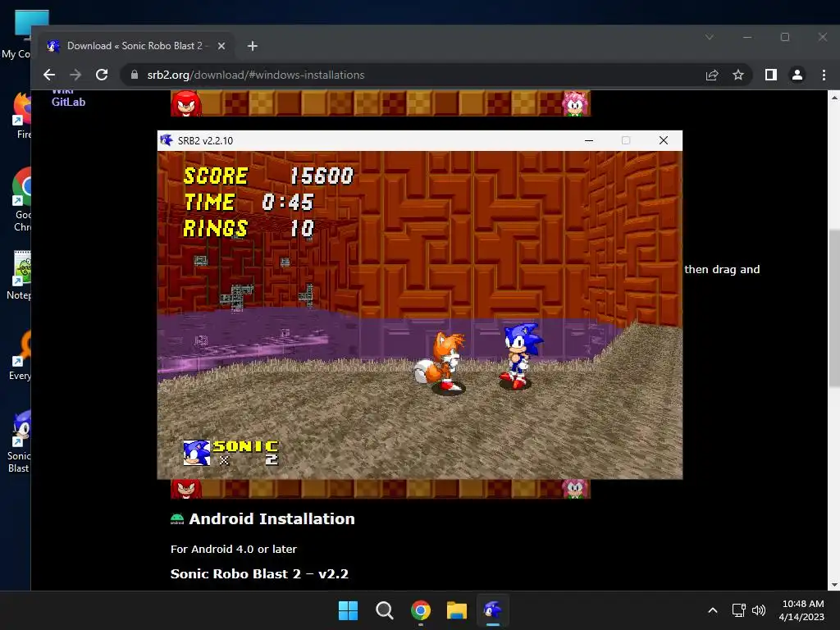Select the Sonic Robo Blast desktop shortcut

click(21, 441)
